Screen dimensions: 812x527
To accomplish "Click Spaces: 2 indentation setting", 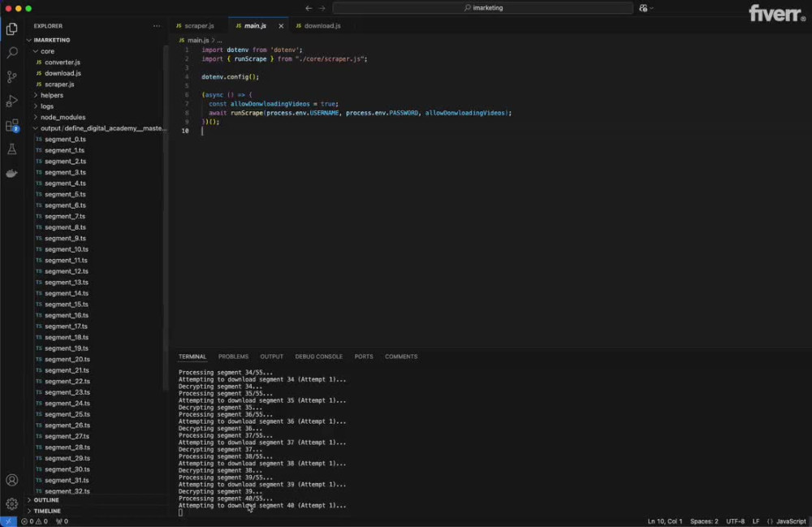I will [x=704, y=521].
